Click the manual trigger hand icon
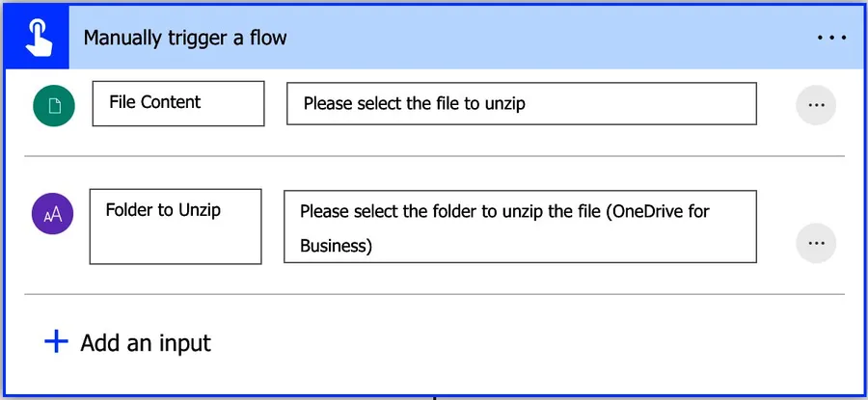Viewport: 868px width, 400px height. (x=35, y=38)
